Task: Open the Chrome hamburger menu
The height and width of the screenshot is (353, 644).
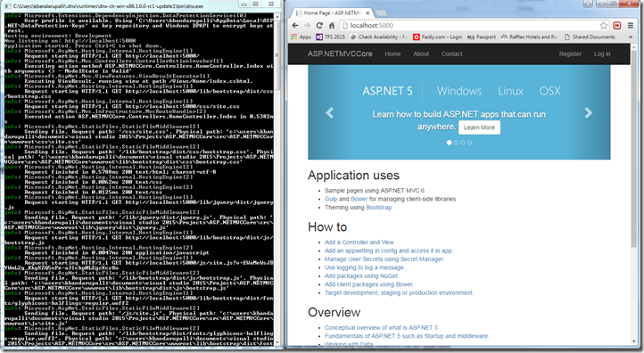Action: 630,26
